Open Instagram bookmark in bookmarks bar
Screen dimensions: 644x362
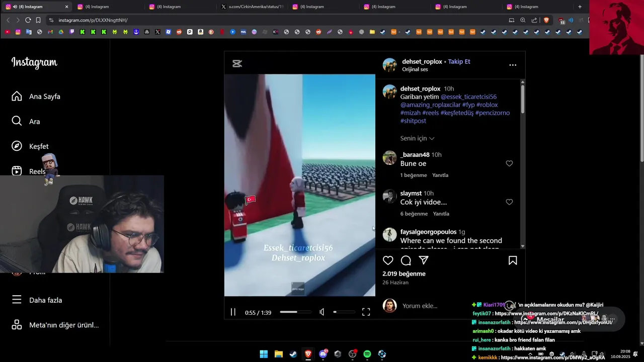coord(18,32)
